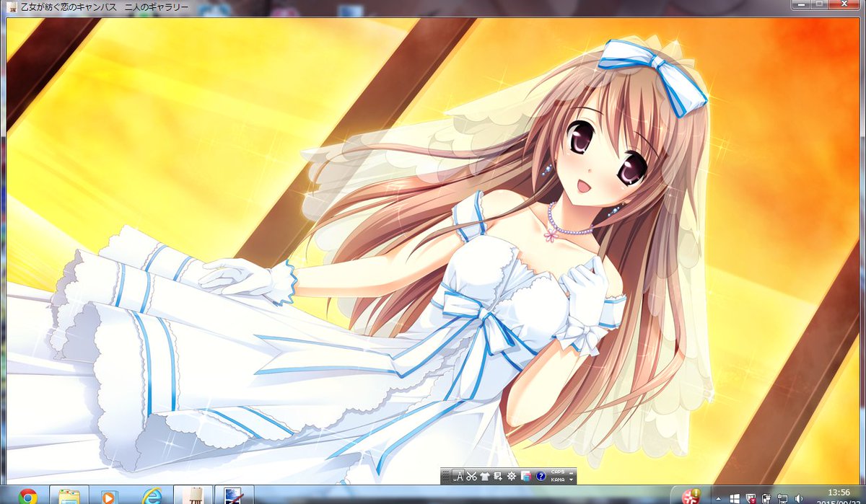Open the volume speaker tray icon
Viewport: 866px width, 504px height.
point(798,499)
